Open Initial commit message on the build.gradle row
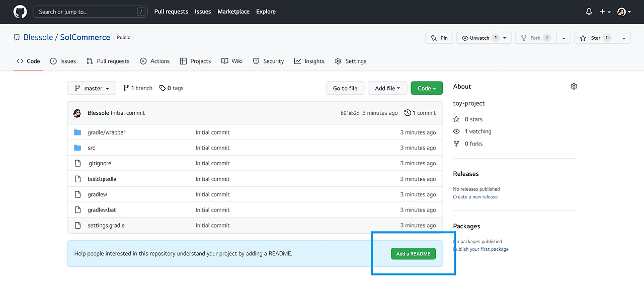The height and width of the screenshot is (282, 644). 213,179
